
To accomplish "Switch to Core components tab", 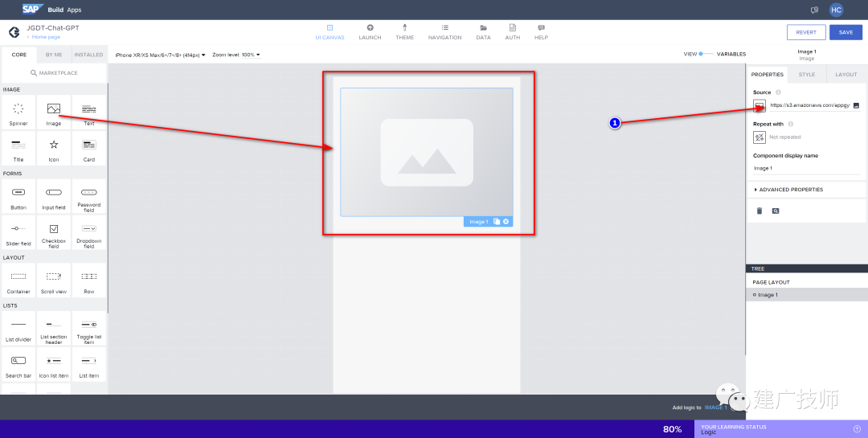I will (19, 55).
